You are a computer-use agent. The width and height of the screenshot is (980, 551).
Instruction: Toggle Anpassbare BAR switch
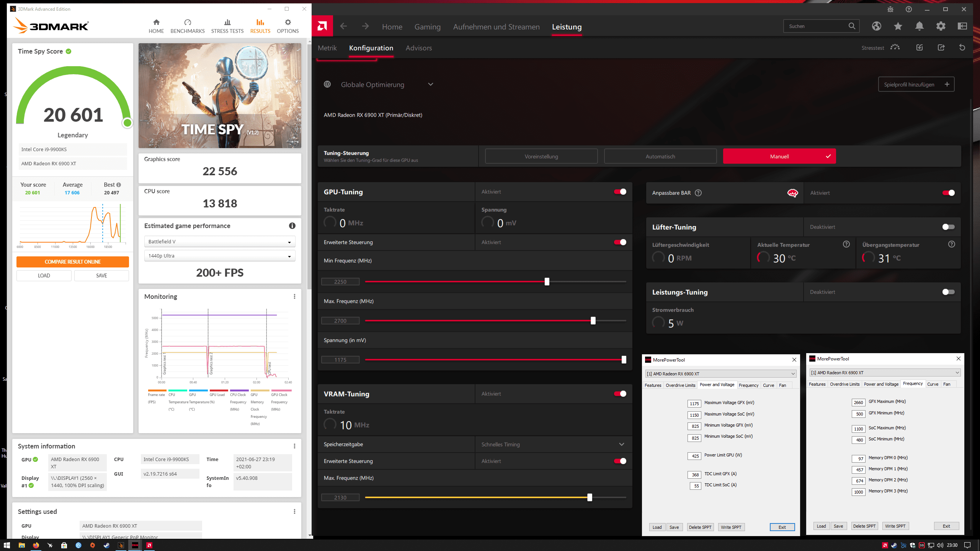(x=949, y=193)
